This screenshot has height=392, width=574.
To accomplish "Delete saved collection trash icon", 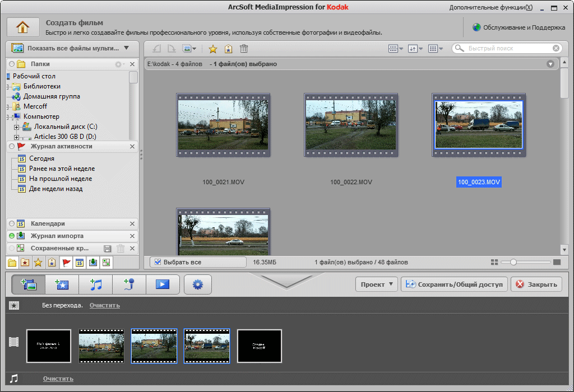I will (x=121, y=249).
